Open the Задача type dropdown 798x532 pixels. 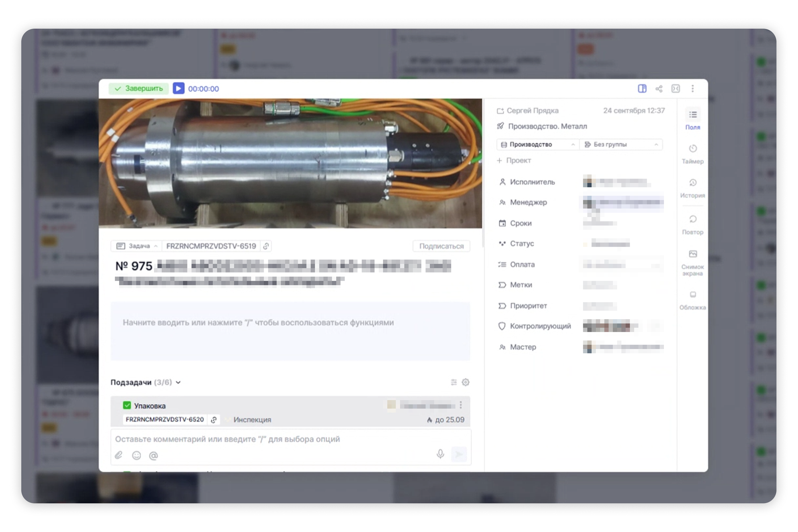coord(137,246)
